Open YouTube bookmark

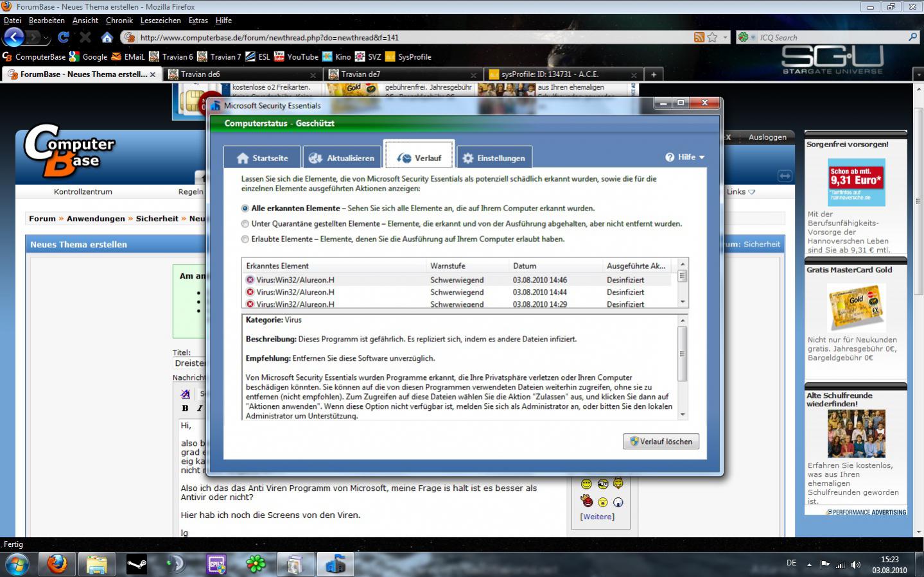coord(296,56)
